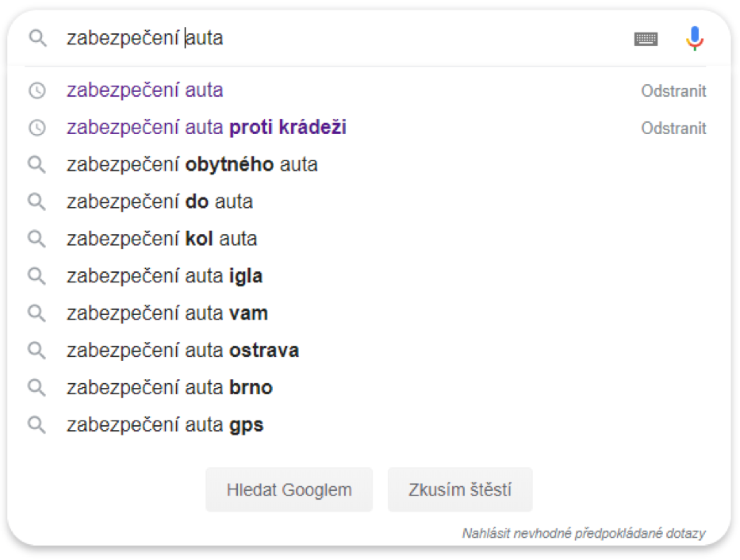Pick suggestion 'zabezpečení auta ostrava'
The width and height of the screenshot is (740, 560).
coord(182,351)
